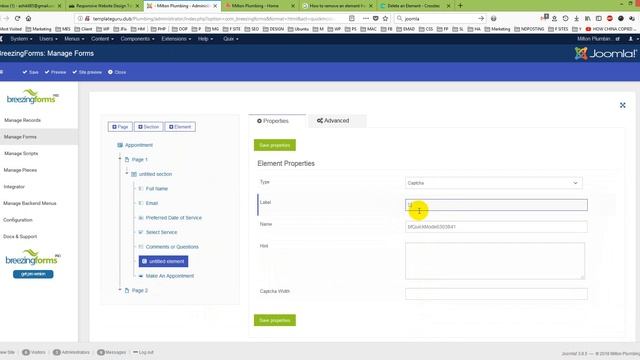
Task: Click the top Save properties button
Action: (x=275, y=145)
